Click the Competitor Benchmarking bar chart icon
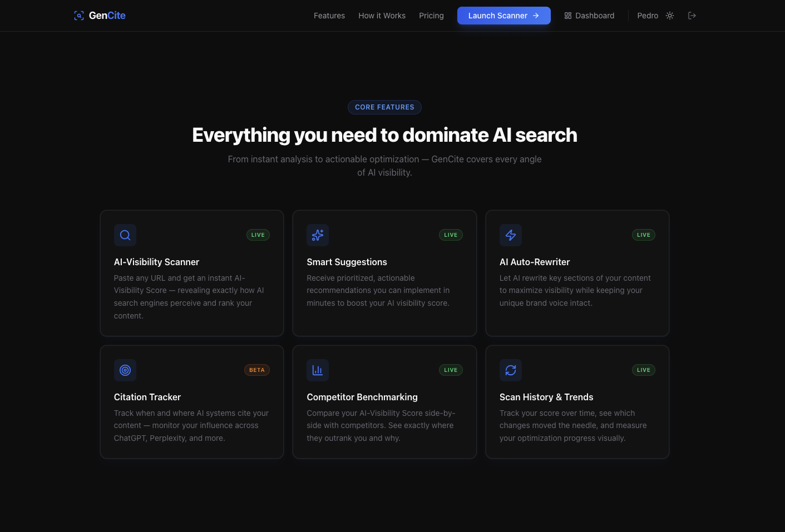Image resolution: width=785 pixels, height=532 pixels. click(x=318, y=370)
